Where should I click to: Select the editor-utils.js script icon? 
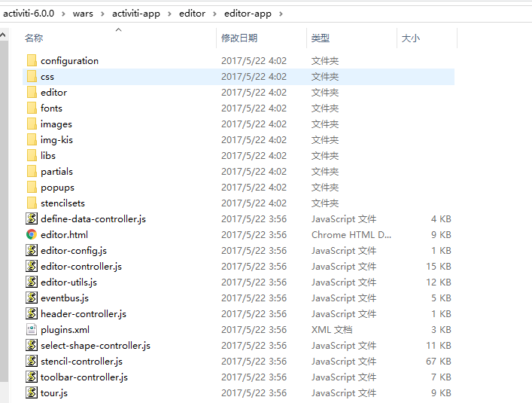(32, 282)
